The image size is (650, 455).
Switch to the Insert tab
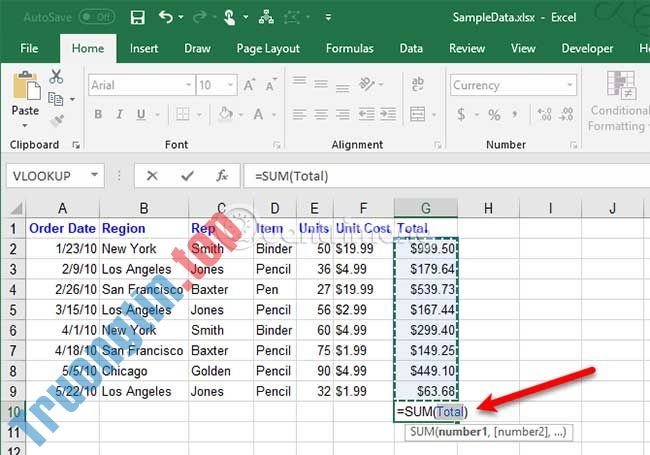(144, 48)
